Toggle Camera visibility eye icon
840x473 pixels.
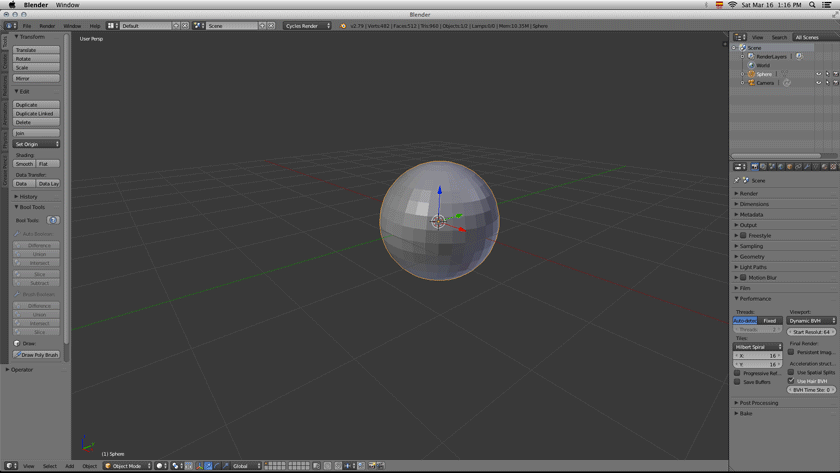[819, 82]
